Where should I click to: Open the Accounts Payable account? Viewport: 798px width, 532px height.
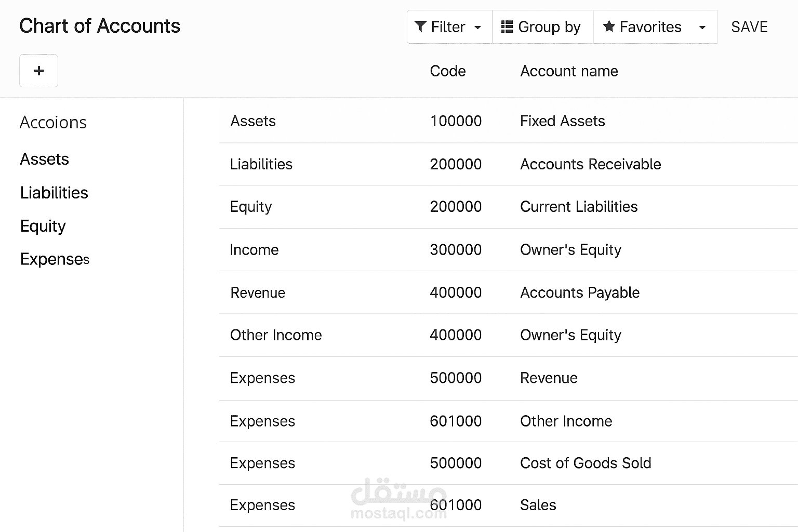tap(580, 292)
